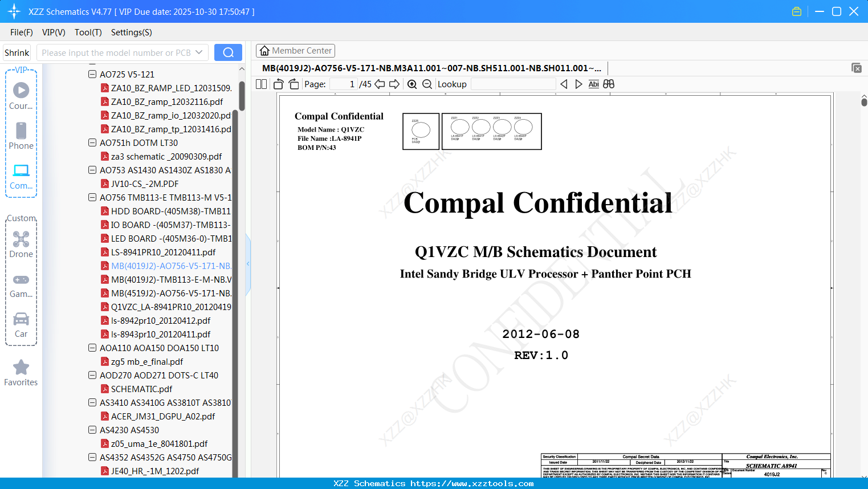Click the Page number input field
The width and height of the screenshot is (868, 489).
click(x=344, y=84)
